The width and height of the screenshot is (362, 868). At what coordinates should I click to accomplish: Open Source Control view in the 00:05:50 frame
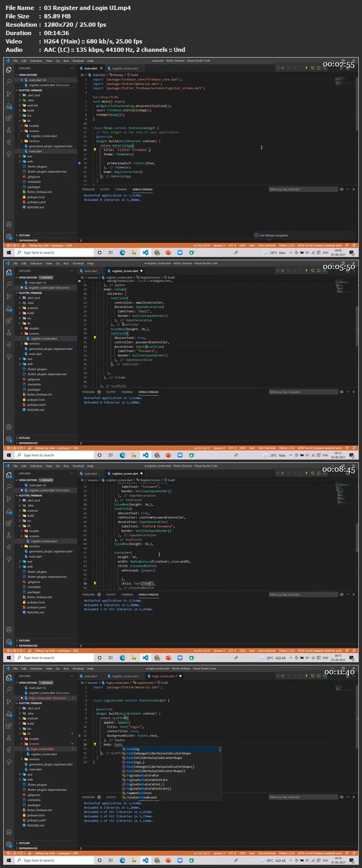coord(8,296)
